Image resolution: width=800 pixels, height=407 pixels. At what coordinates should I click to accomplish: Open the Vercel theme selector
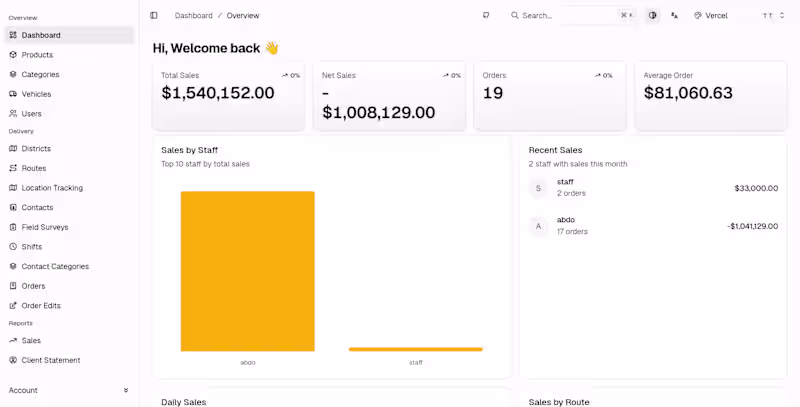[x=711, y=15]
